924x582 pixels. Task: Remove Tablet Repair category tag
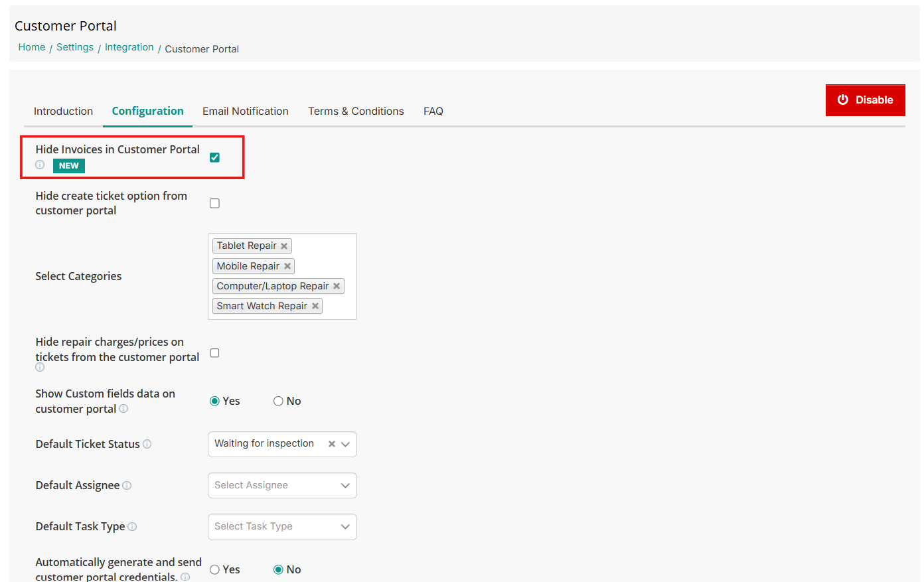pyautogui.click(x=284, y=246)
